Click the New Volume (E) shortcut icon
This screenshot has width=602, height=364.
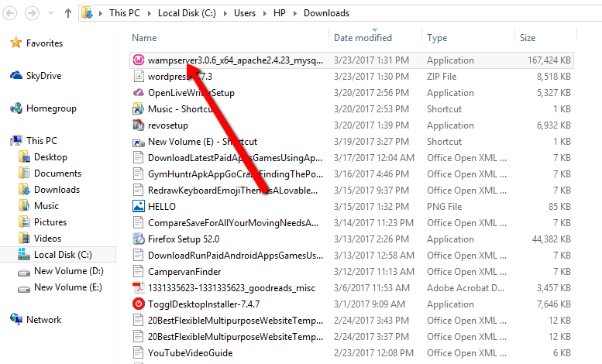[x=138, y=142]
